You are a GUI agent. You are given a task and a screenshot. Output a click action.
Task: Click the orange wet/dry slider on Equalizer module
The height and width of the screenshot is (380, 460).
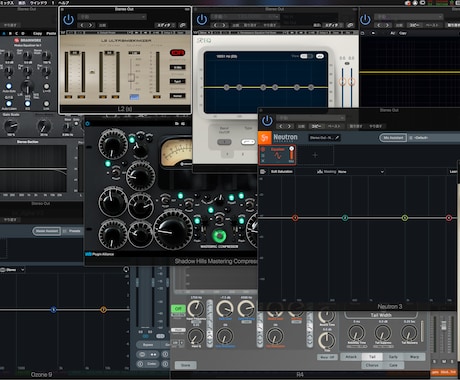(292, 154)
